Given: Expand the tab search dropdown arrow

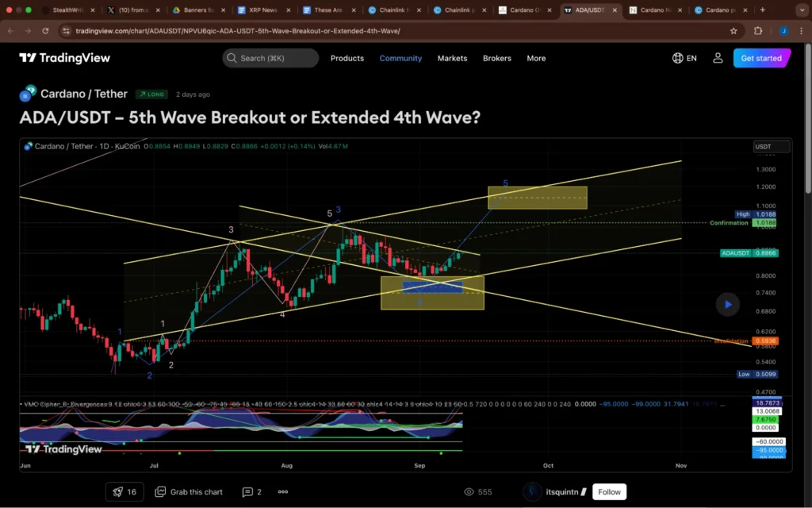Looking at the screenshot, I should coord(802,10).
